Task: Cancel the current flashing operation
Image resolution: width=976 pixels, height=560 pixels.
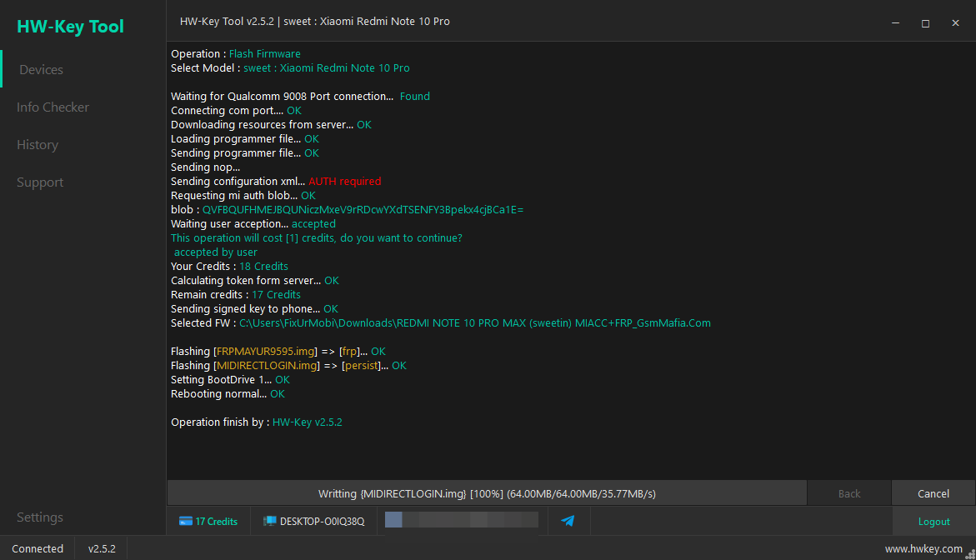Action: click(933, 493)
